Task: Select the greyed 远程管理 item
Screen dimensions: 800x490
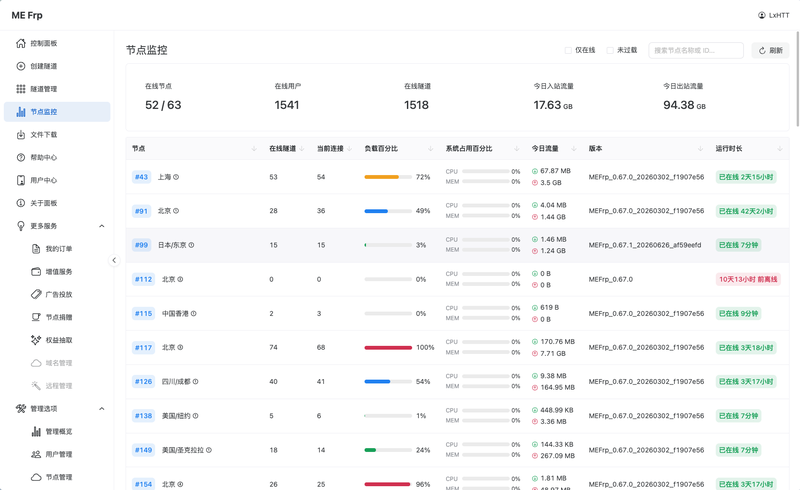Action: (x=57, y=386)
